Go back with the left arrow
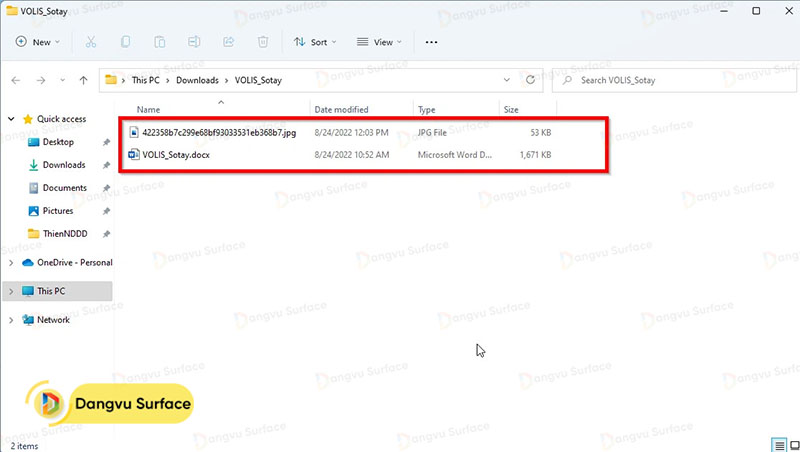This screenshot has width=800, height=452. 16,80
